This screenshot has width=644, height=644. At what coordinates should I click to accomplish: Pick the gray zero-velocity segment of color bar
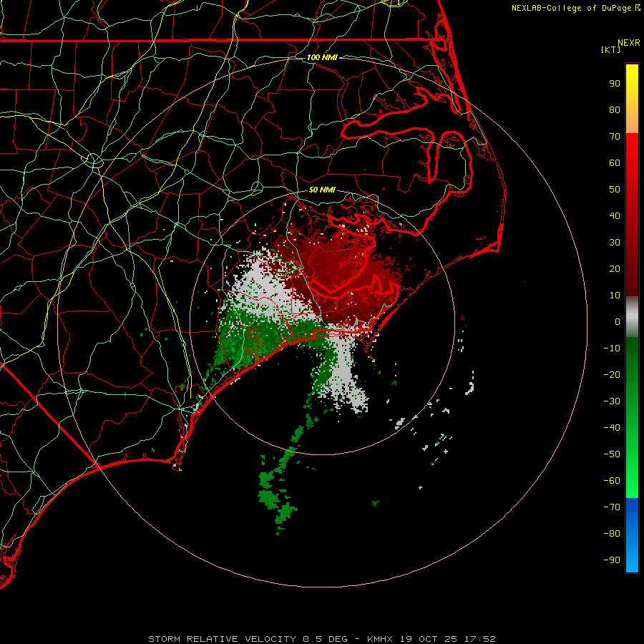coord(632,317)
